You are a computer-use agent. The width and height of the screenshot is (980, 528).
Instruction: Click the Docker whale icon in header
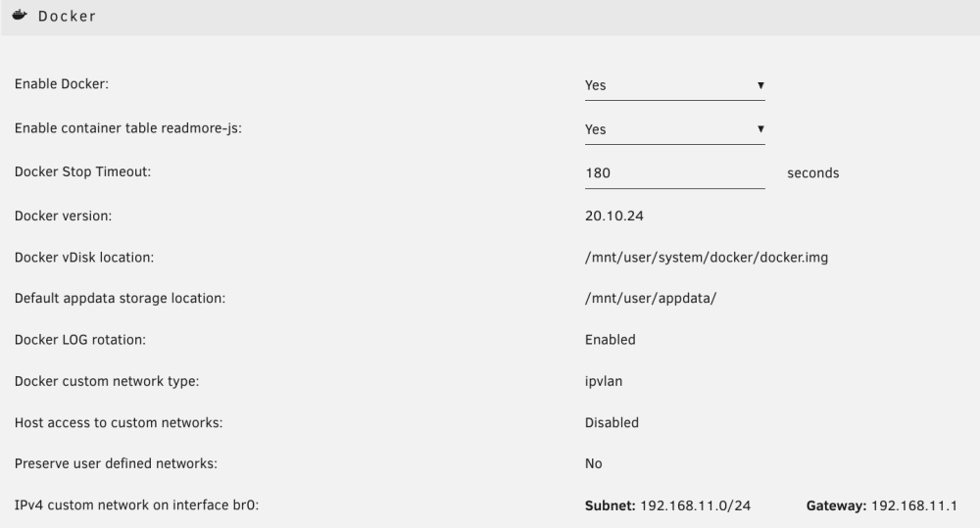click(x=20, y=15)
